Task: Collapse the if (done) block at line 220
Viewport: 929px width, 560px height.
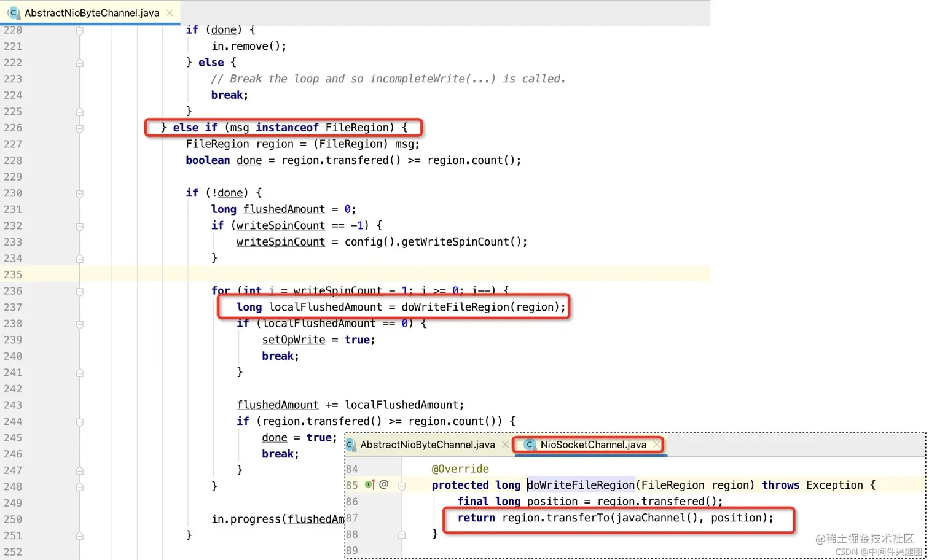Action: click(x=80, y=30)
